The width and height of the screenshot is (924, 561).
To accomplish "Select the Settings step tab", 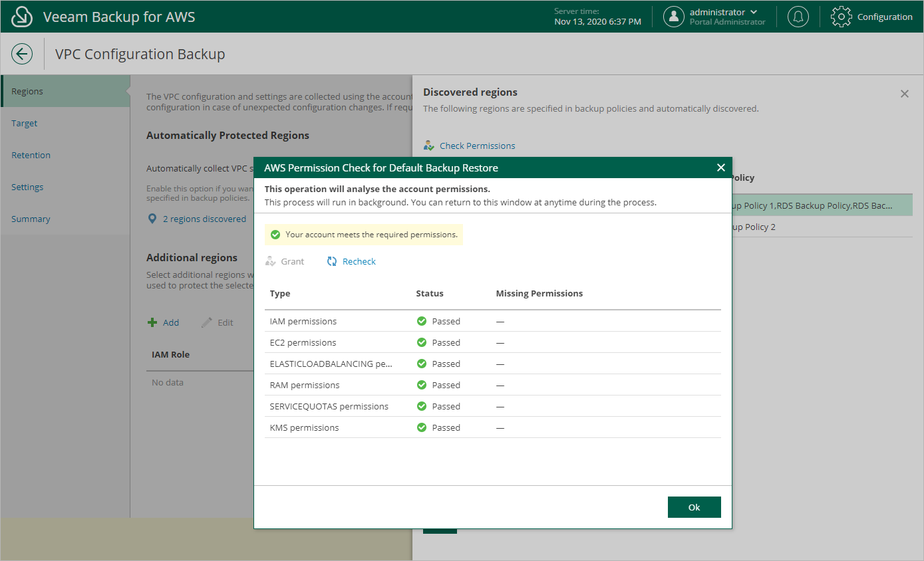I will (65, 187).
